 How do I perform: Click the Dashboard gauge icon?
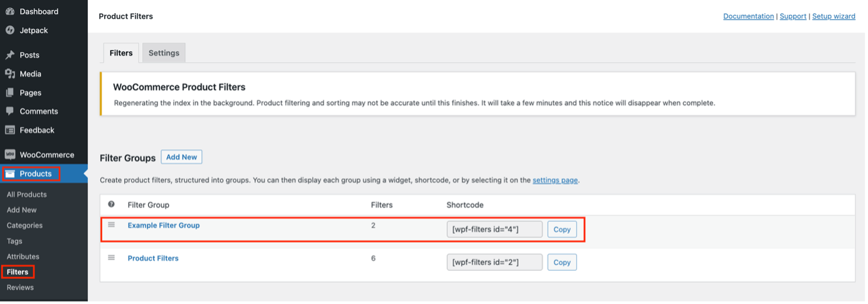pos(10,11)
